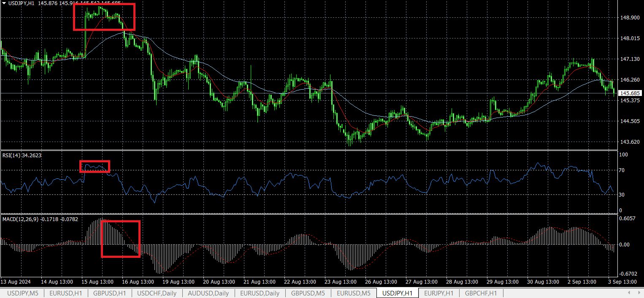Click the 15 Aug 13:00 time label
Image resolution: width=644 pixels, height=298 pixels.
[x=97, y=282]
